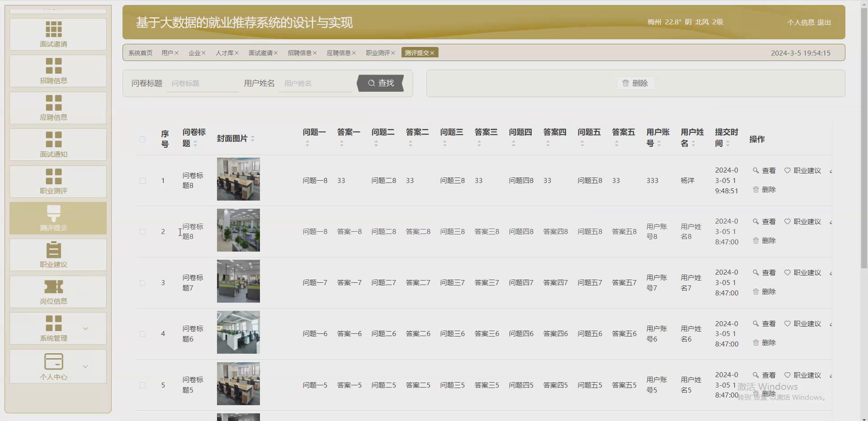Open 面试邀请 sidebar icon
This screenshot has width=868, height=421.
coord(53,29)
